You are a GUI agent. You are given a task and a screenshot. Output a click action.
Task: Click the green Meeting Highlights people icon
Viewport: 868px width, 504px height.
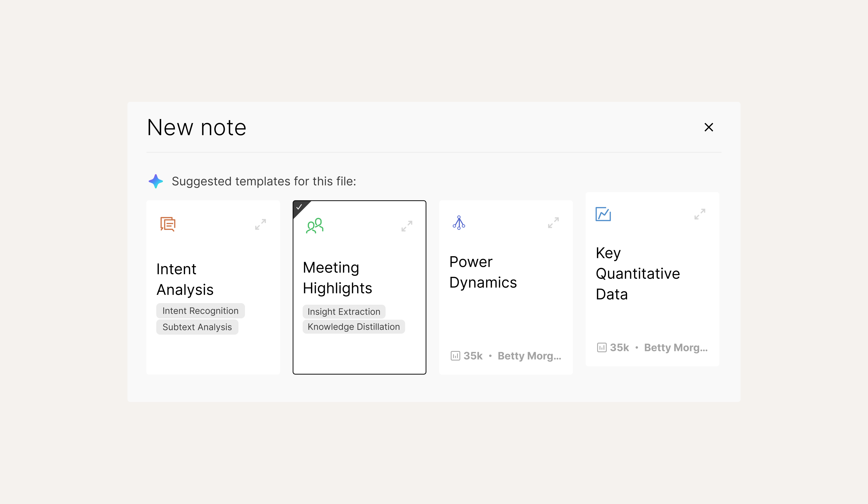click(314, 226)
